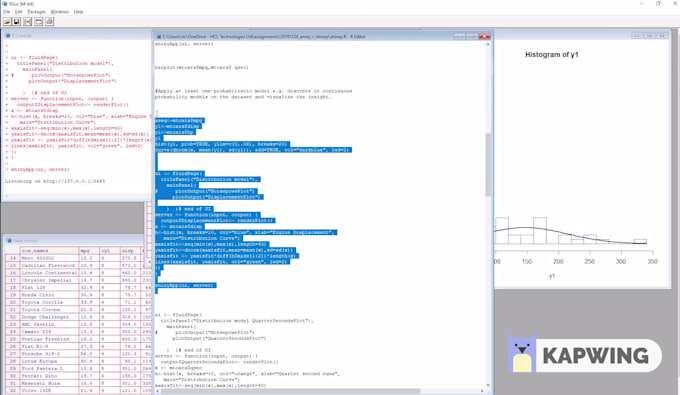The width and height of the screenshot is (680, 395).
Task: Click the highlighted hist(y1, prob=TRUE...) line
Action: coord(222,144)
